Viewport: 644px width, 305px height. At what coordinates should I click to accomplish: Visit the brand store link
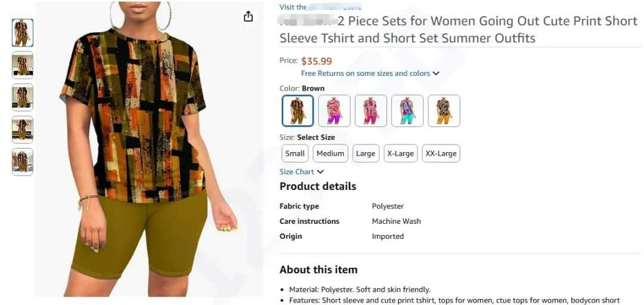tap(320, 7)
